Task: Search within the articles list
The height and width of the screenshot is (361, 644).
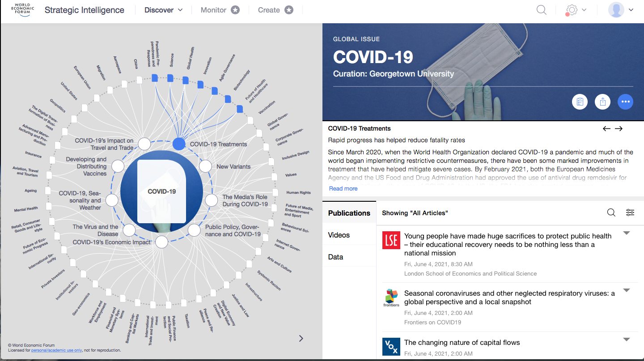Action: (x=611, y=212)
